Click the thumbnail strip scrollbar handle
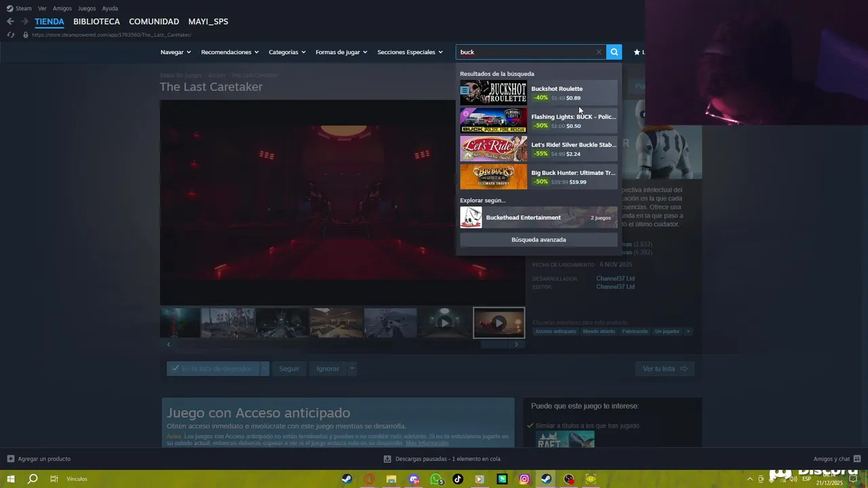Image resolution: width=868 pixels, height=488 pixels. point(494,344)
